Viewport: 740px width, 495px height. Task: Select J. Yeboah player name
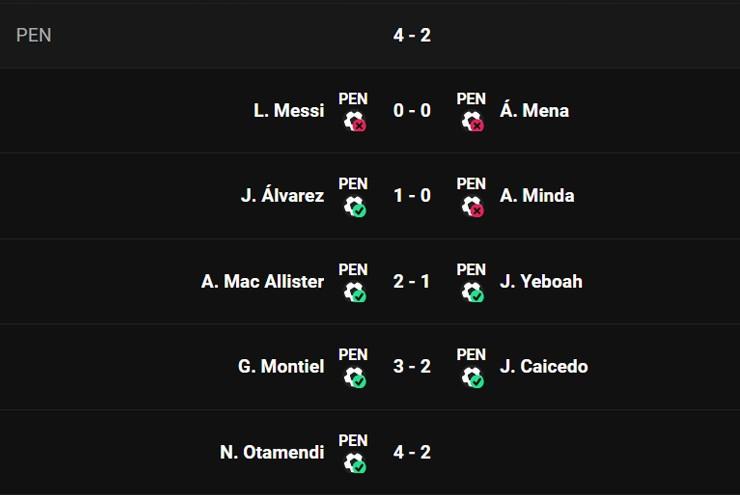coord(541,281)
